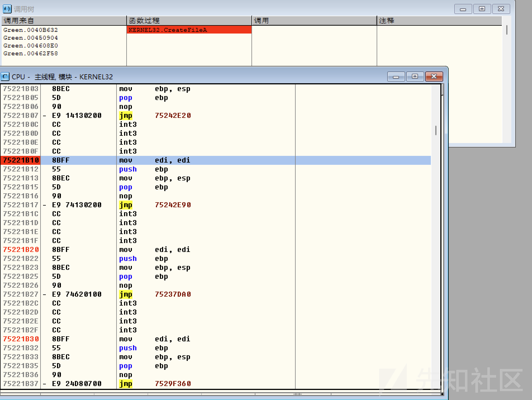Select int3 at address 75221B0F
The height and width of the screenshot is (400, 532).
pos(128,151)
